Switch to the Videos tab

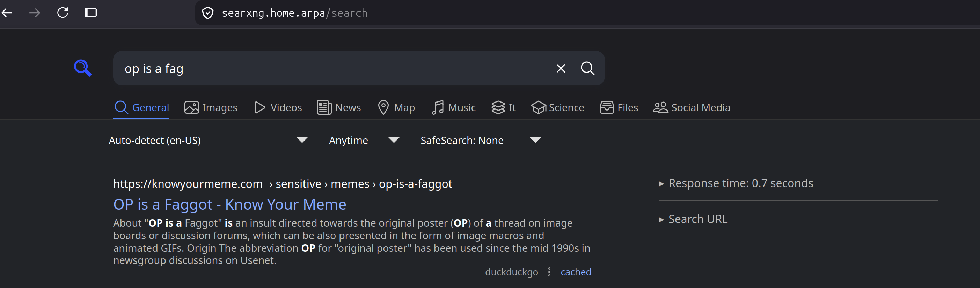coord(278,107)
